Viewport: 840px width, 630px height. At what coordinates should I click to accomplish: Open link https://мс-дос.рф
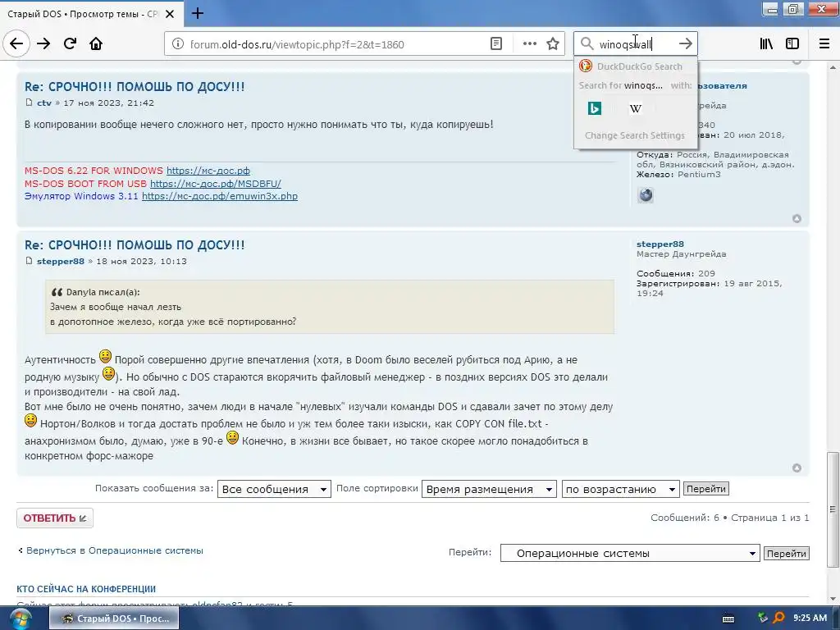pos(208,171)
